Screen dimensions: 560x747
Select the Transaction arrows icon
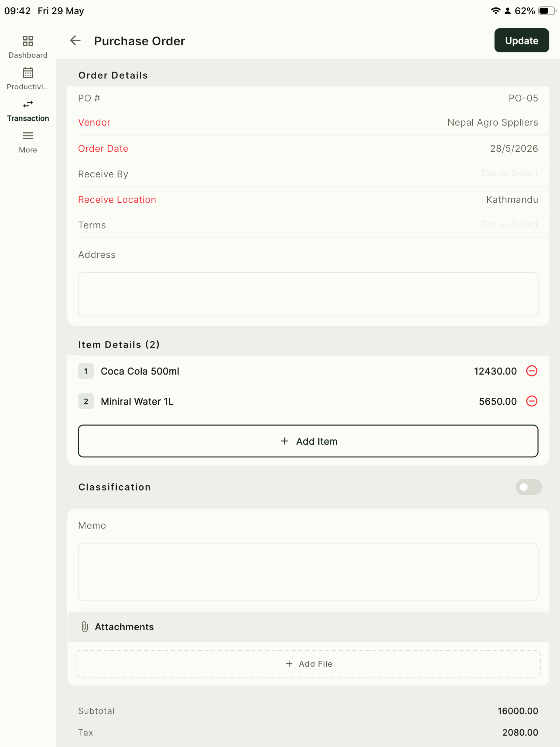coord(28,104)
